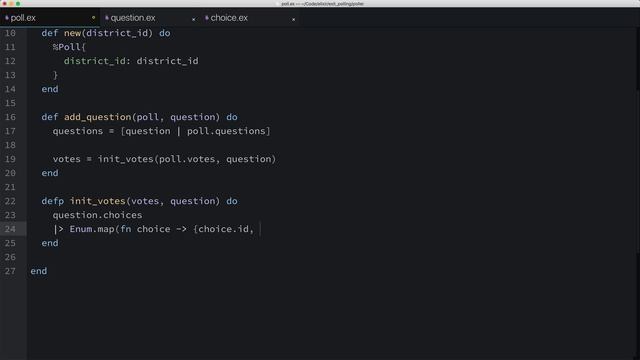Click the Elixir file icon on question.ex tab

coord(107,18)
